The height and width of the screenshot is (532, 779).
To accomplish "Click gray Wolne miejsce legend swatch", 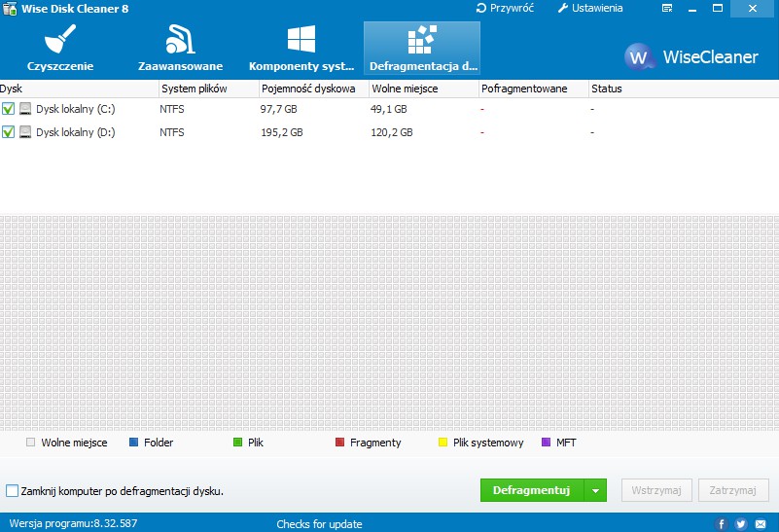I will (31, 443).
